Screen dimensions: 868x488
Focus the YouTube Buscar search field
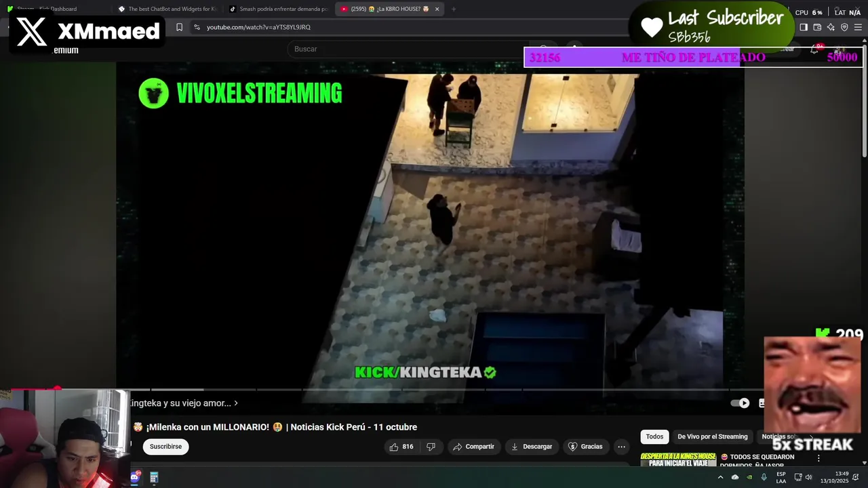click(x=407, y=49)
